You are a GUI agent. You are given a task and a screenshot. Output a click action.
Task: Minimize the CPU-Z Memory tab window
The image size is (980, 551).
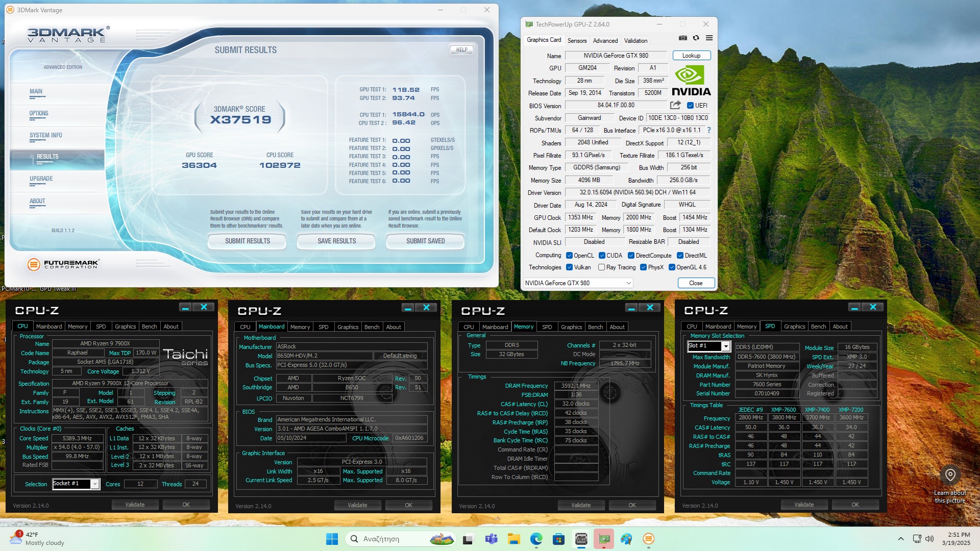click(x=631, y=307)
